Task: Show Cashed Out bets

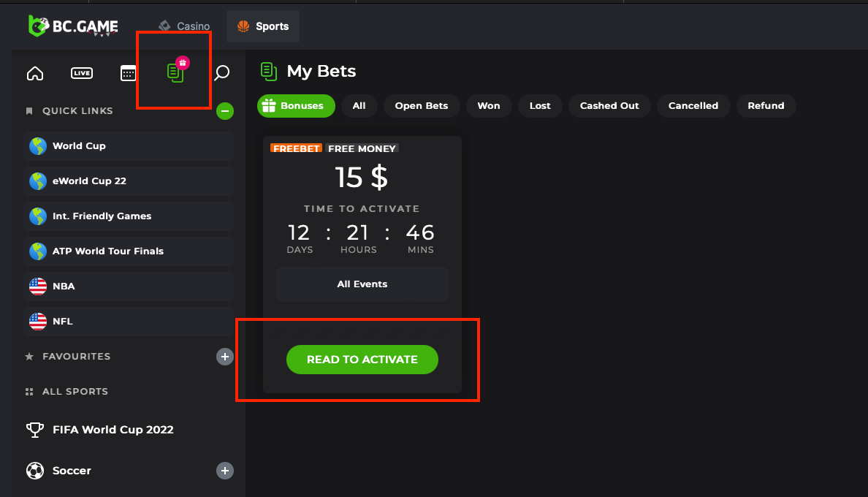Action: (609, 106)
